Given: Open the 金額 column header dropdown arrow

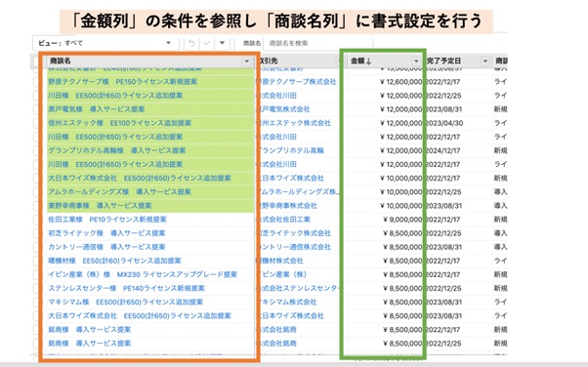Looking at the screenshot, I should pyautogui.click(x=416, y=61).
